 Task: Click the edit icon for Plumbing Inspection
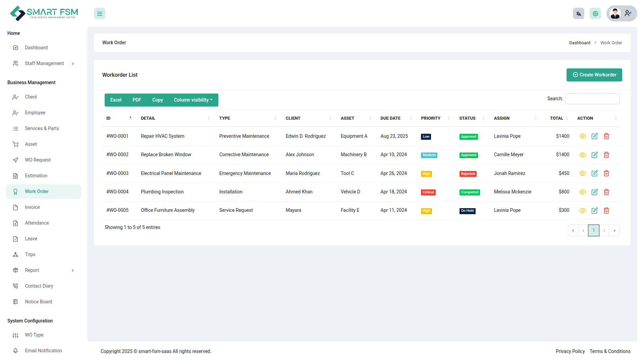[x=594, y=192]
